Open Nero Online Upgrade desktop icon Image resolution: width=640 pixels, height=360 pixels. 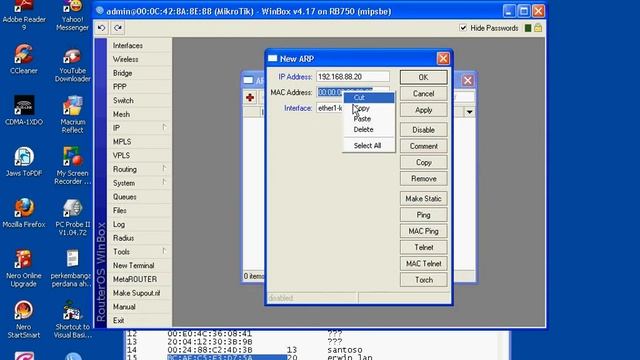click(x=24, y=268)
